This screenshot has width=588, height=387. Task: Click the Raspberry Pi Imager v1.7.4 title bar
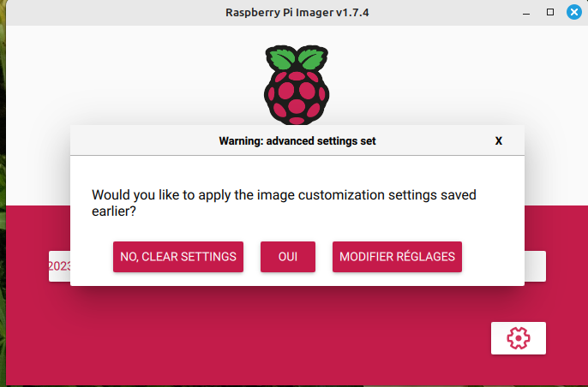291,13
